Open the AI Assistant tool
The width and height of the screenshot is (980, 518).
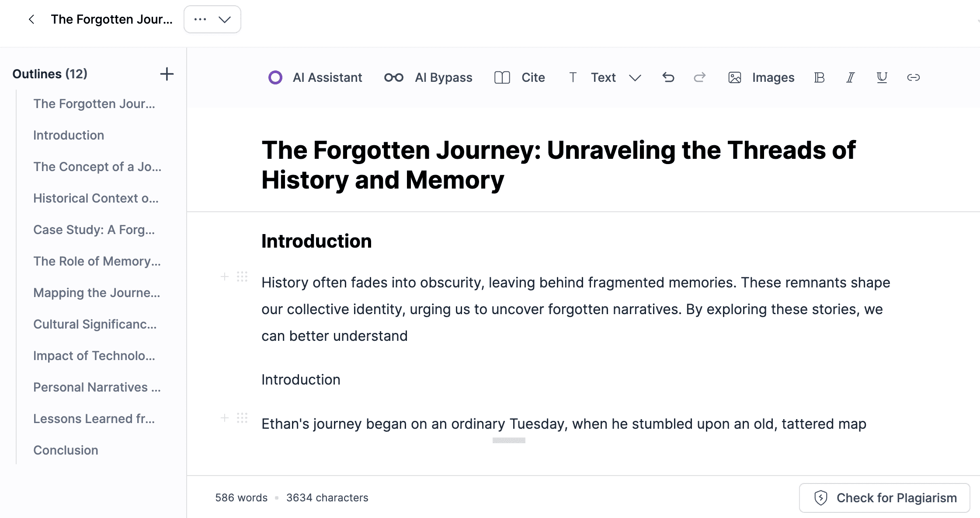(315, 77)
